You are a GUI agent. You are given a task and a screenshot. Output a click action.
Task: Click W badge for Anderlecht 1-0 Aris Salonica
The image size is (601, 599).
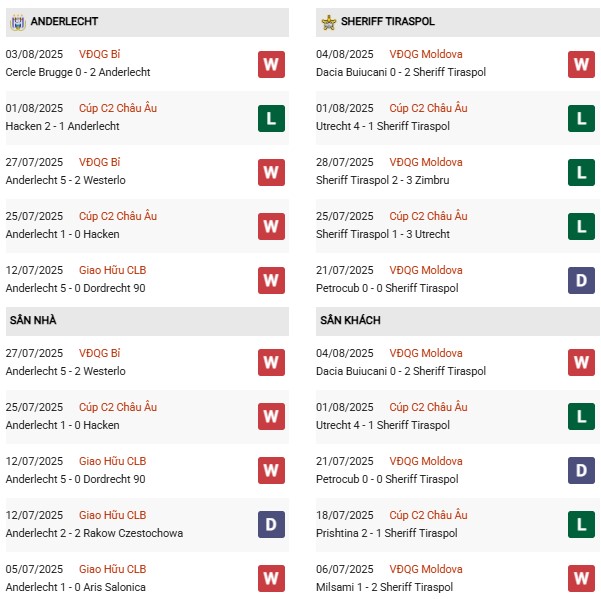(271, 579)
